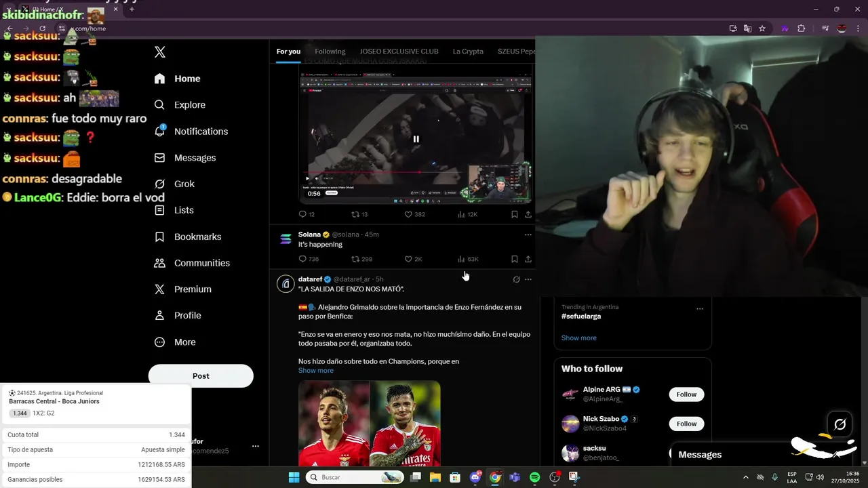
Task: Open Solana post options menu
Action: click(528, 235)
